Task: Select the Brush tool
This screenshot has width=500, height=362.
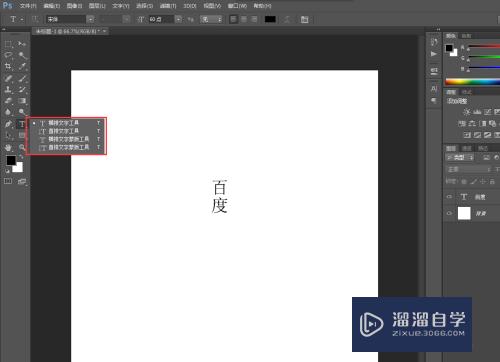Action: coord(22,79)
